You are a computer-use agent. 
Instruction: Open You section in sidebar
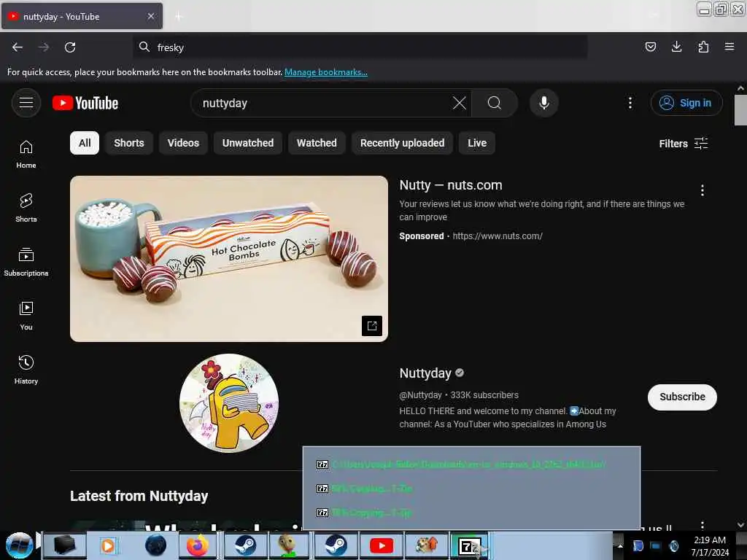tap(26, 316)
